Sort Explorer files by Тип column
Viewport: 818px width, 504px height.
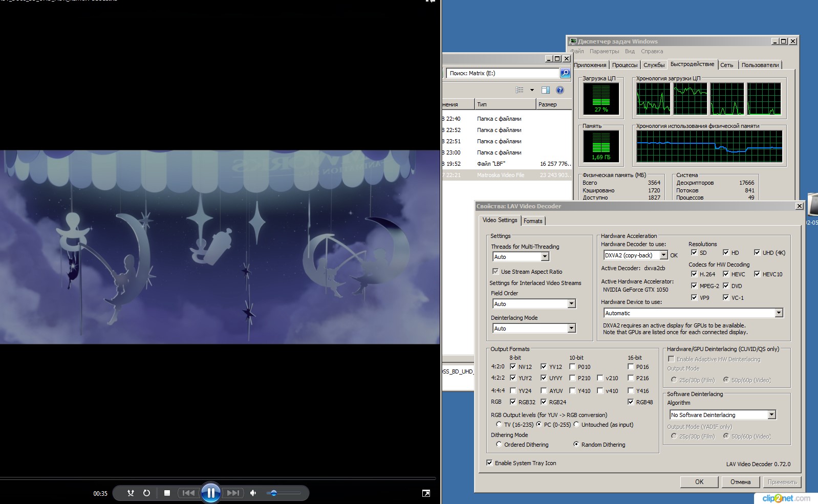pyautogui.click(x=505, y=104)
